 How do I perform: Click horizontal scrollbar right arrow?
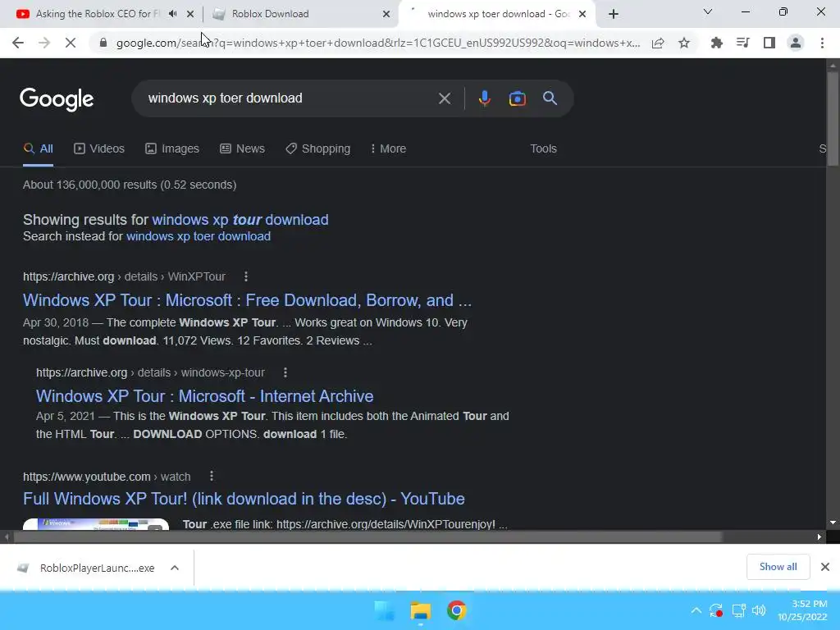(x=819, y=536)
